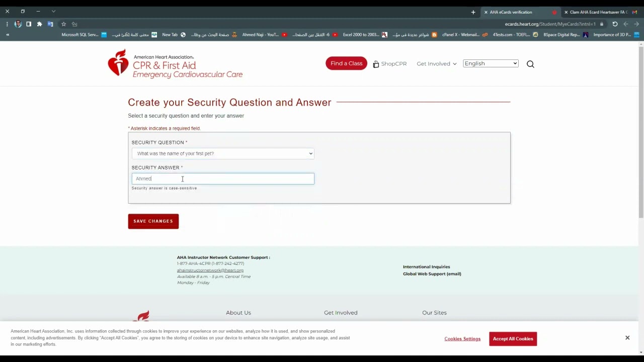This screenshot has width=644, height=362.
Task: Open the Security Question dropdown
Action: (223, 153)
